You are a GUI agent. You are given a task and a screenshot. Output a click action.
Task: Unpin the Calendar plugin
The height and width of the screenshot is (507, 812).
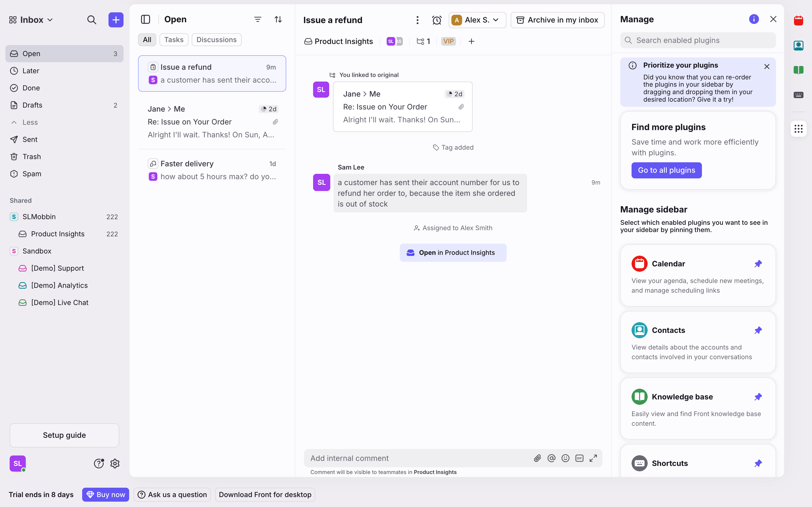[758, 264]
